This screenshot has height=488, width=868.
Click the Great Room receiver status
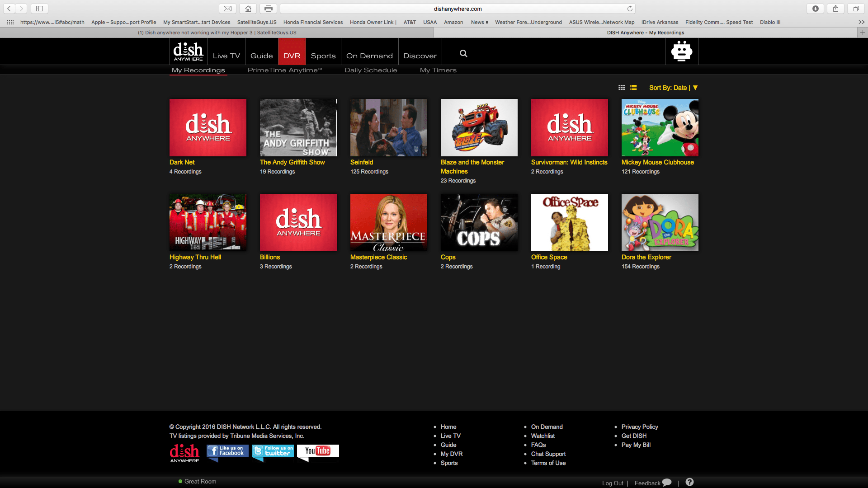point(198,481)
